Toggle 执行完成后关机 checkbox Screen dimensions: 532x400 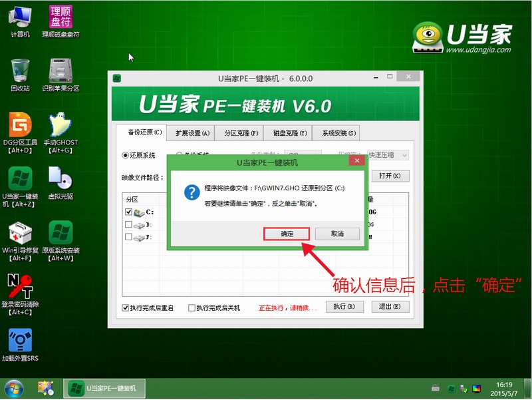(192, 307)
